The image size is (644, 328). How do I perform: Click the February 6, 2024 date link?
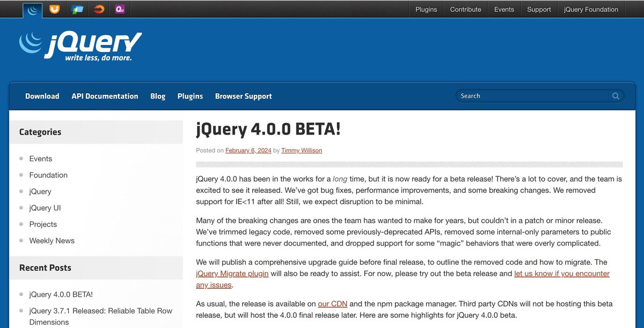click(x=248, y=151)
